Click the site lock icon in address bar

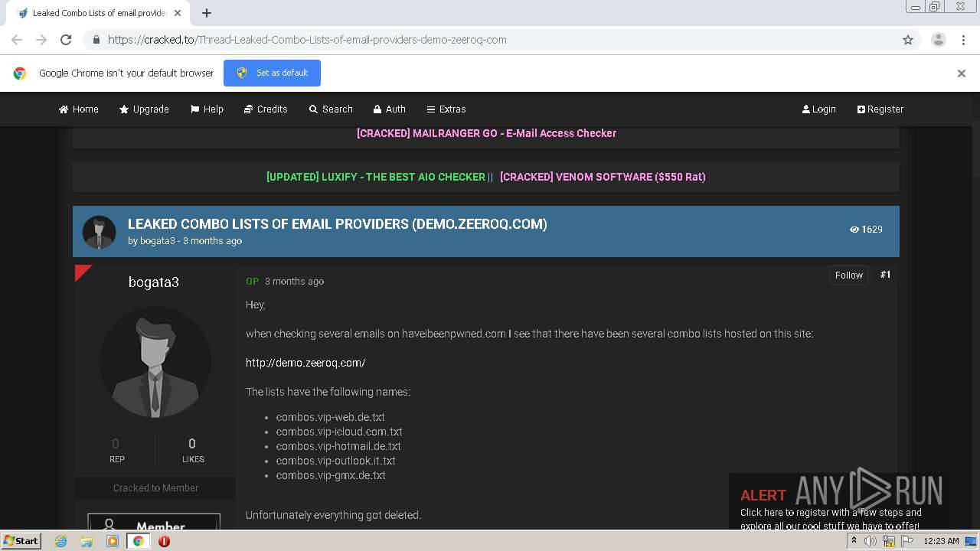pyautogui.click(x=96, y=40)
